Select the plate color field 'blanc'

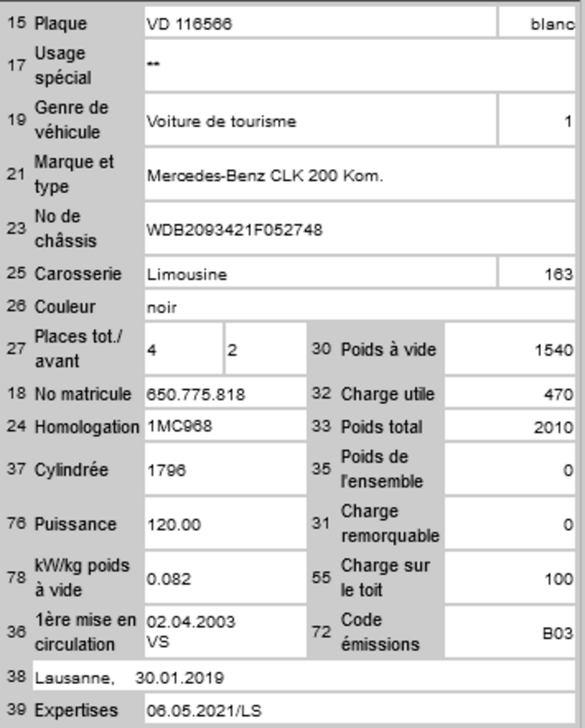tap(536, 24)
